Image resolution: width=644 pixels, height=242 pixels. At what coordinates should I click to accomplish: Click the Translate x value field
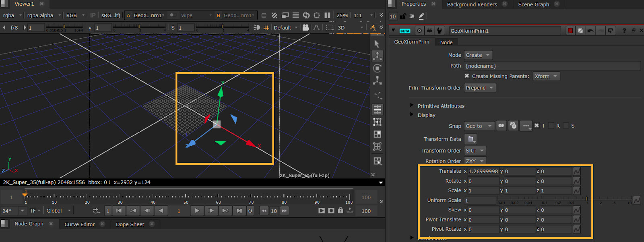(x=483, y=172)
